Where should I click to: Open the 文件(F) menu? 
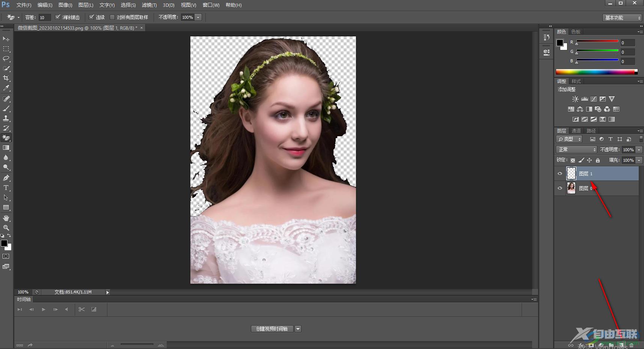tap(24, 5)
